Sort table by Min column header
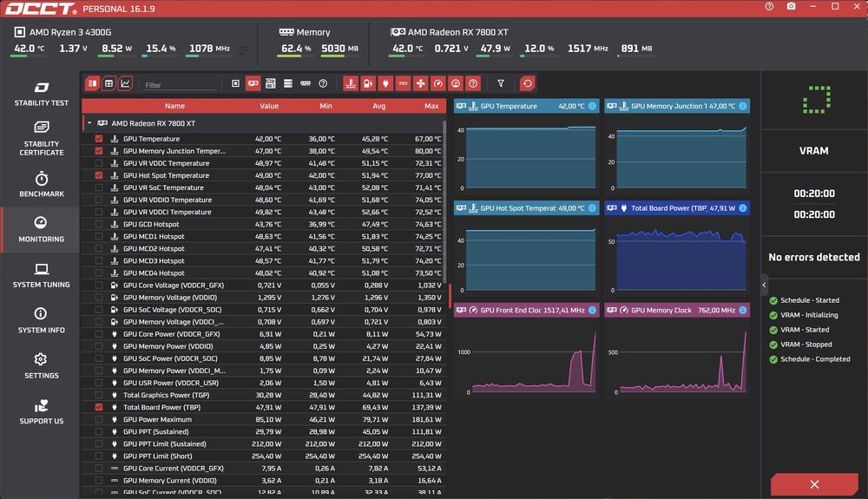 (x=326, y=106)
